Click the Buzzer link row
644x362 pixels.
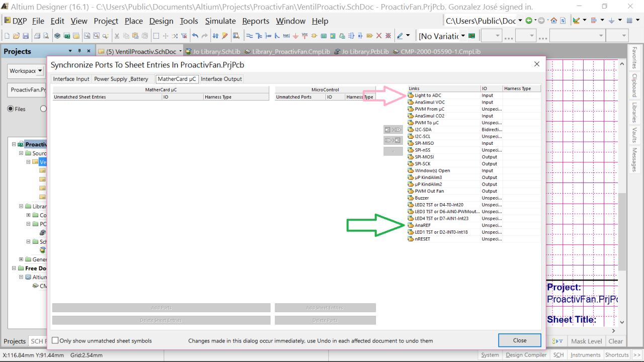(474, 198)
